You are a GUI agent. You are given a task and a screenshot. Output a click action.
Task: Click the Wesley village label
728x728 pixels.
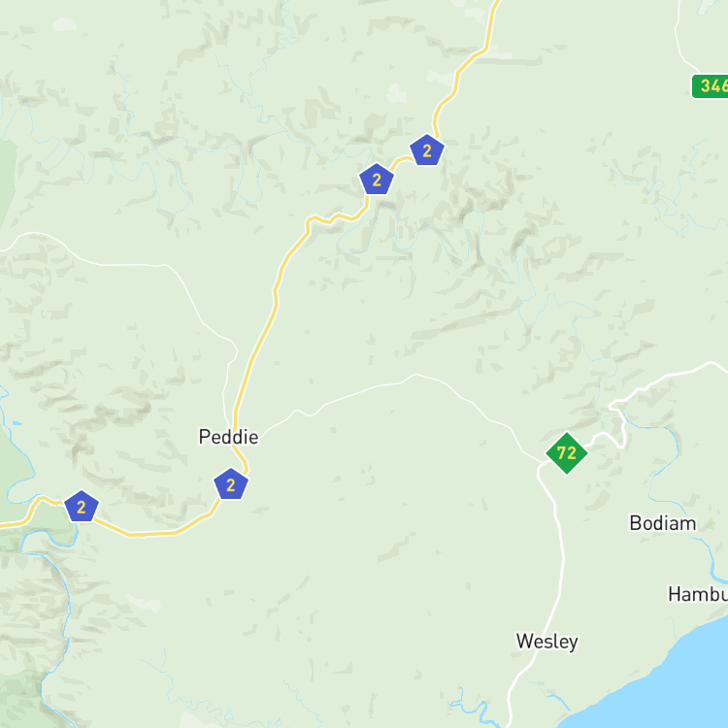[546, 642]
